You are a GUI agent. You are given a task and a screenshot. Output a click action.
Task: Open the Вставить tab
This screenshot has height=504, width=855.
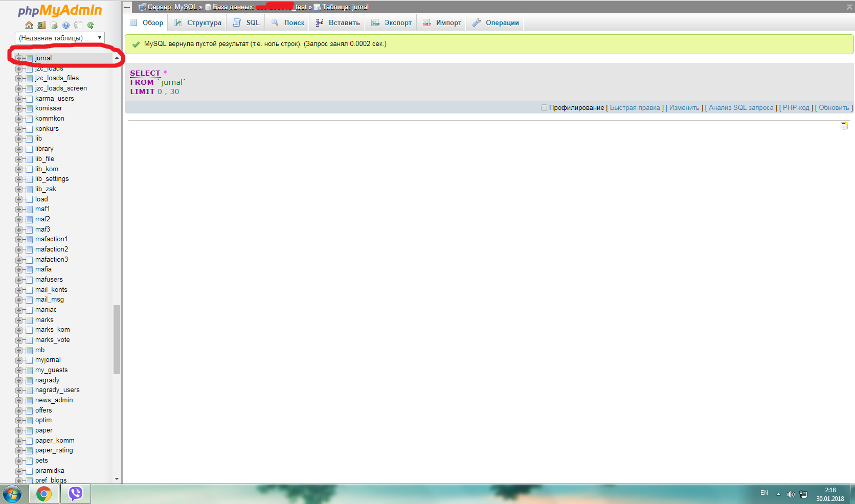(x=337, y=22)
